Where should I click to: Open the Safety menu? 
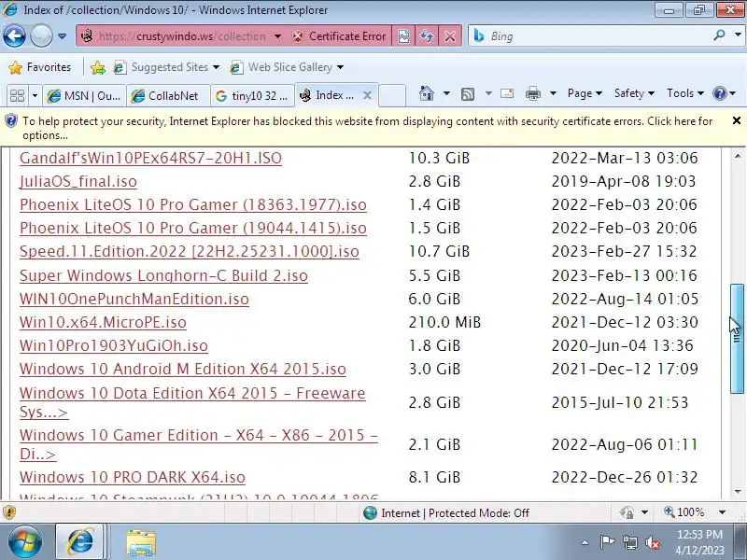(x=634, y=93)
